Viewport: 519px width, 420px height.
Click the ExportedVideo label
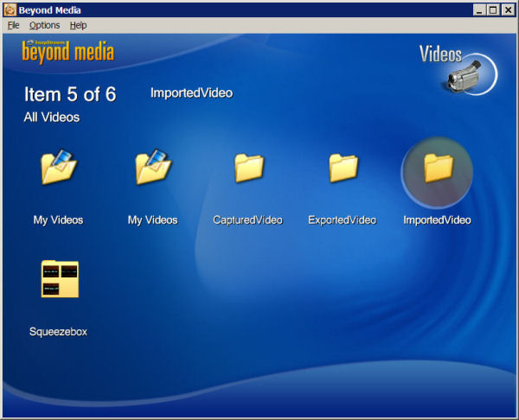[343, 220]
